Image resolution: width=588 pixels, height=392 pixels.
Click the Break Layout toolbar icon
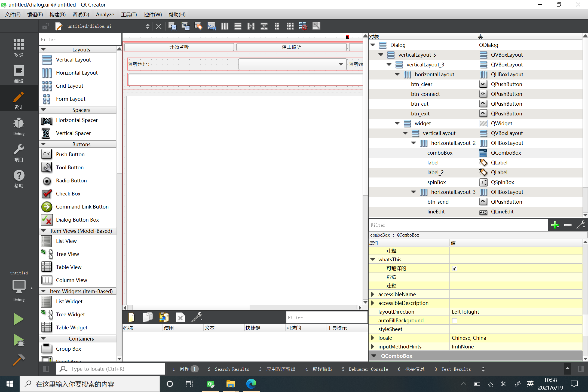(x=303, y=26)
